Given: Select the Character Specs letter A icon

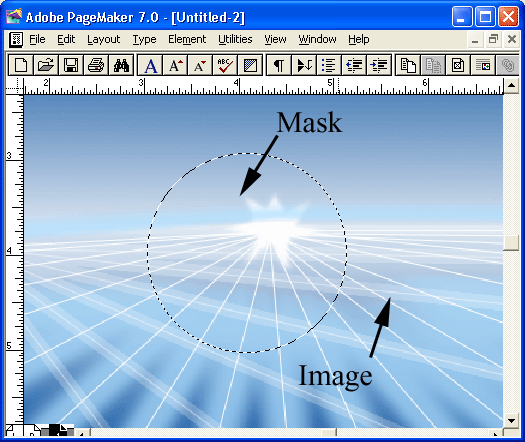Looking at the screenshot, I should (x=150, y=65).
